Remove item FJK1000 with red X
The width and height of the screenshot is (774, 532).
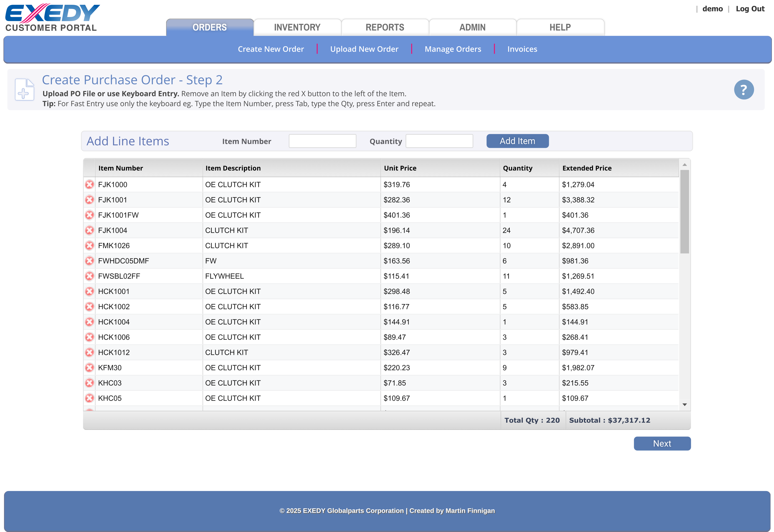[89, 184]
